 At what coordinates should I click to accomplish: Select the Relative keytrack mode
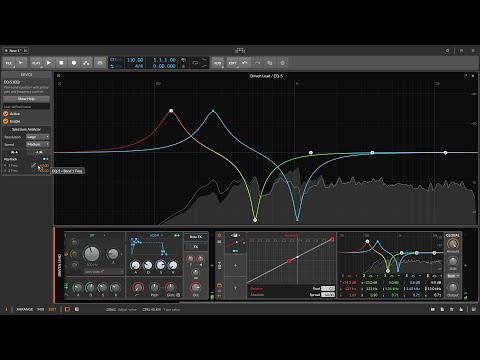257,289
